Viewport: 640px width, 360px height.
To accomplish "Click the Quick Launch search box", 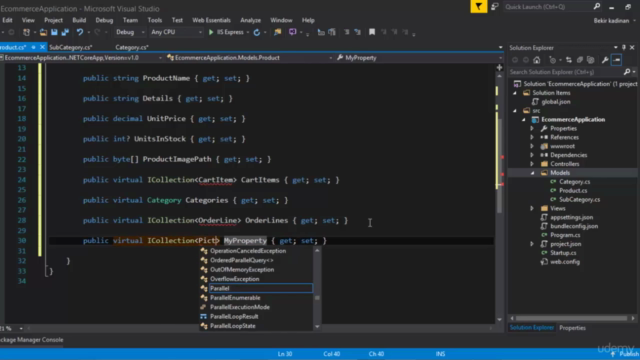I will tap(548, 7).
